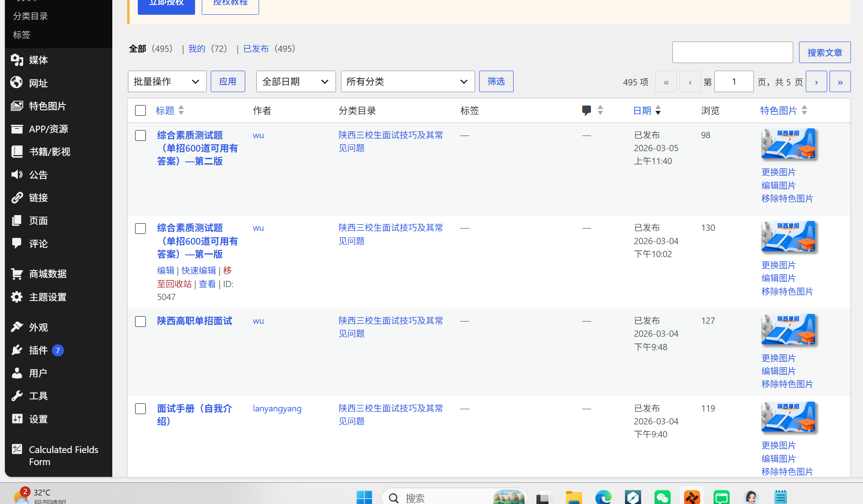This screenshot has width=863, height=504.
Task: Open the 插件 plug icon
Action: click(17, 350)
